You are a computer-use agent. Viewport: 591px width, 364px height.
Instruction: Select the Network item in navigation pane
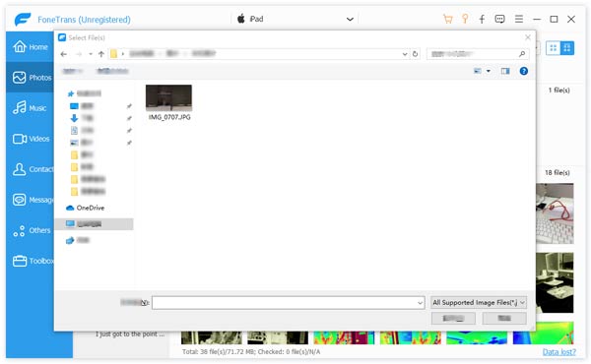(78, 240)
